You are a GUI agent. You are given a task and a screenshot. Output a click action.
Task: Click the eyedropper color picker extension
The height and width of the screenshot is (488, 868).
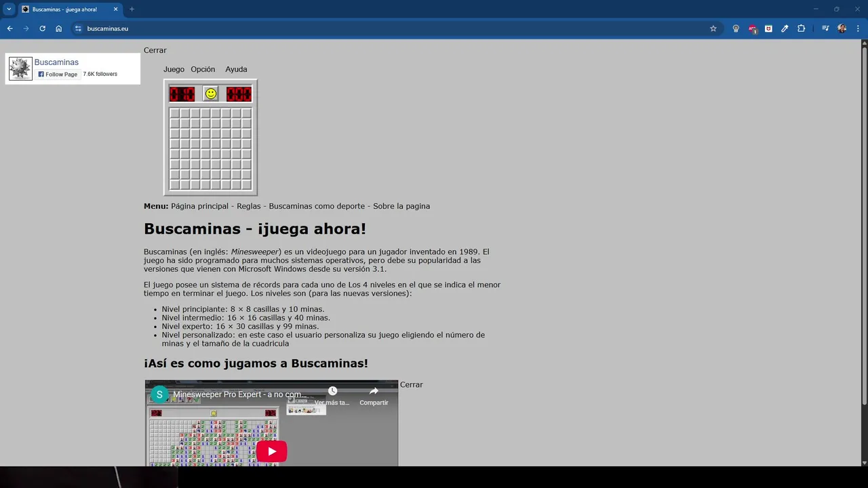[x=785, y=28]
